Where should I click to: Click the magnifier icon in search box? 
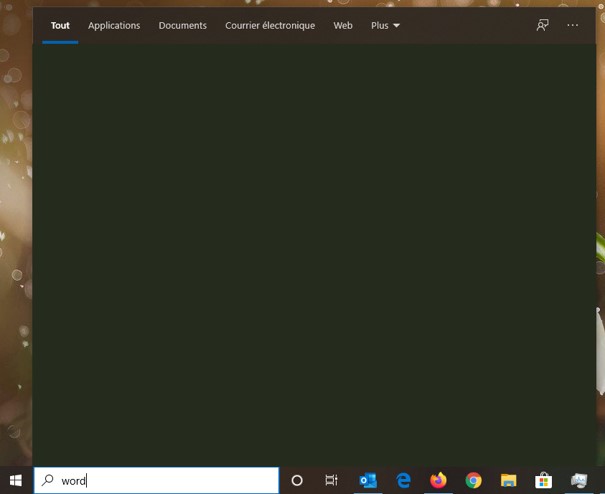(x=48, y=480)
